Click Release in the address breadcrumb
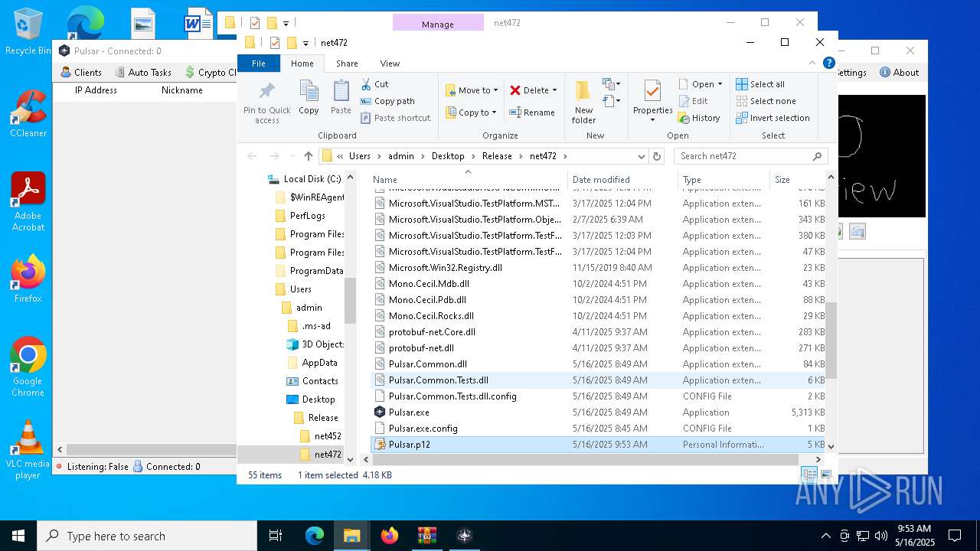 [x=497, y=156]
